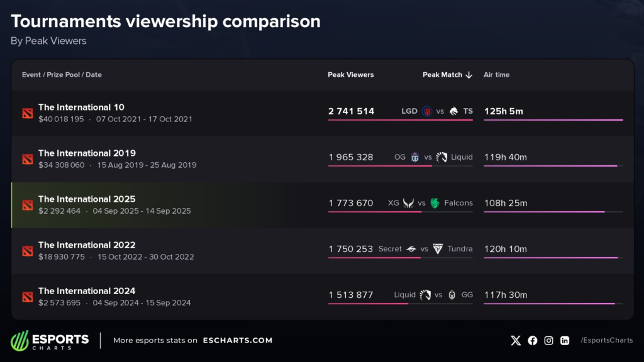Click the Instagram icon in footer
Screen dimensions: 644x362
(x=548, y=341)
